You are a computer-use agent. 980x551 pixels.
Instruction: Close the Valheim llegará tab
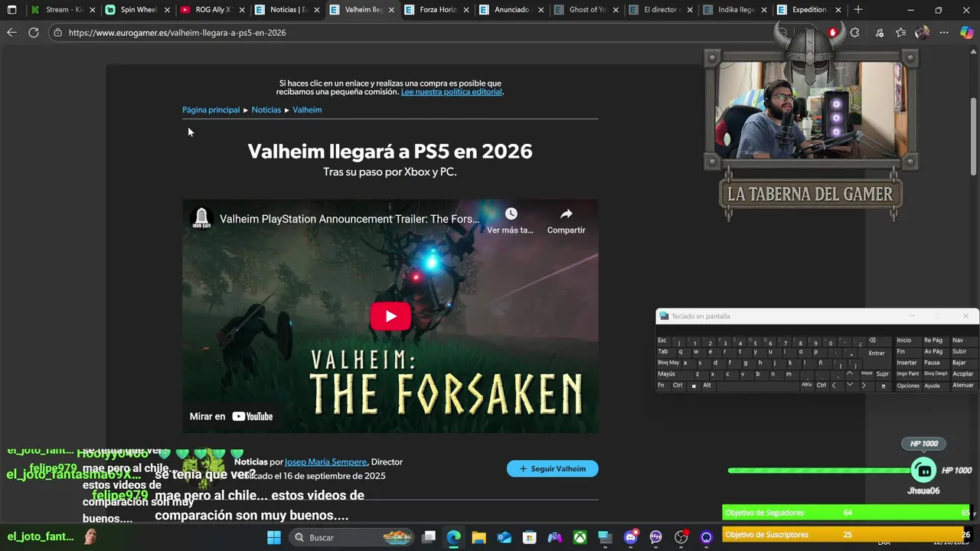coord(390,10)
